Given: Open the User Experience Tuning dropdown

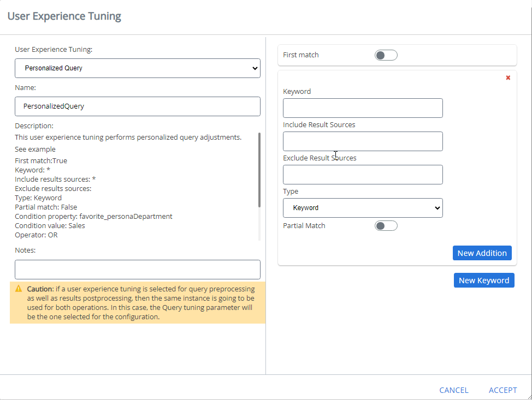Looking at the screenshot, I should coord(138,68).
